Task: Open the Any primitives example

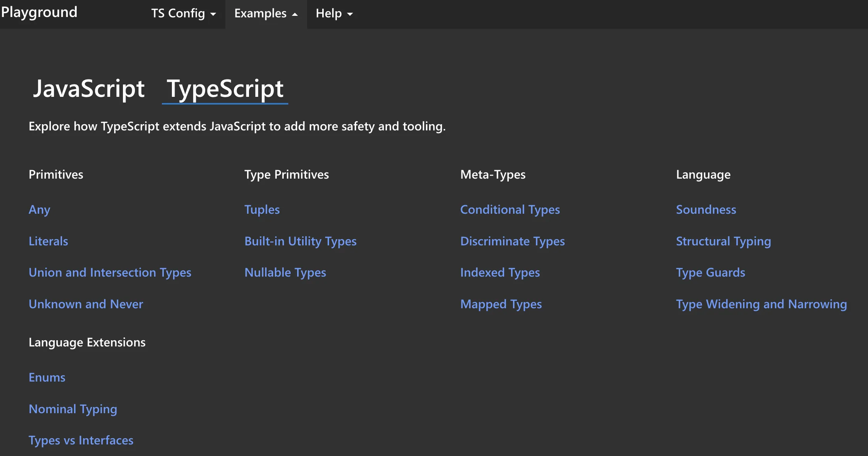Action: (x=39, y=209)
